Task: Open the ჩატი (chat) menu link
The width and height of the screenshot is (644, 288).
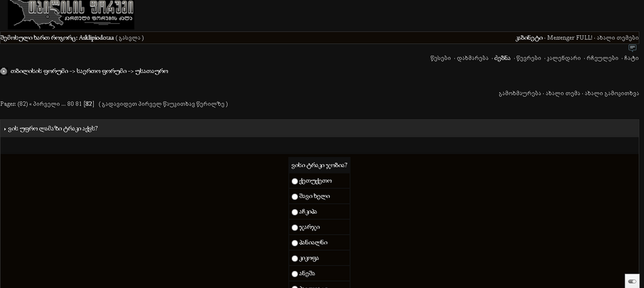Action: (631, 58)
